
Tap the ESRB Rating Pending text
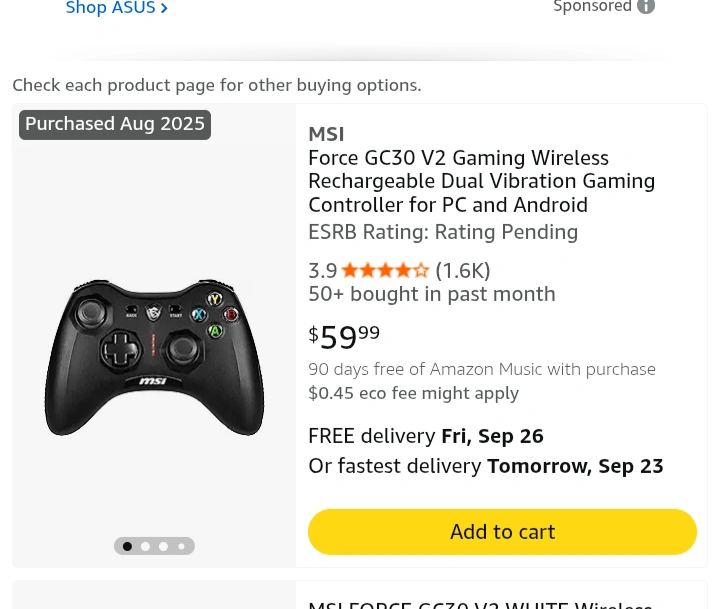(443, 232)
